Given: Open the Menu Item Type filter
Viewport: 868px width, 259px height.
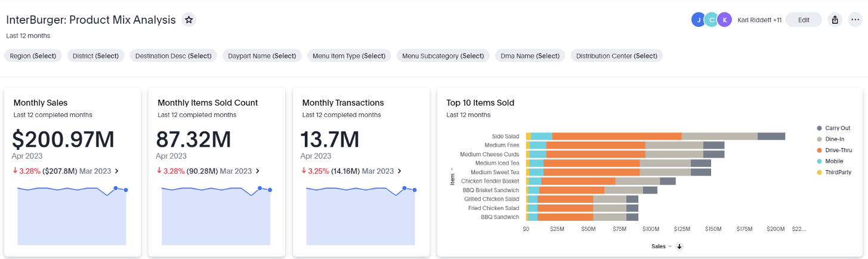Looking at the screenshot, I should coord(349,55).
